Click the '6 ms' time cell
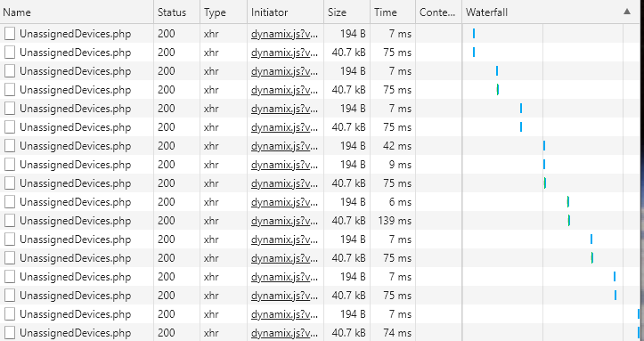Viewport: 644px width, 341px height. pyautogui.click(x=400, y=202)
